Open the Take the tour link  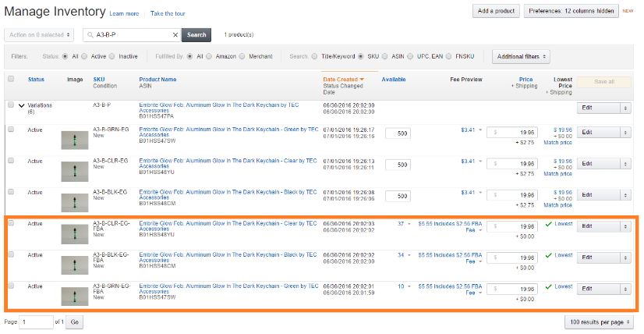[x=168, y=13]
